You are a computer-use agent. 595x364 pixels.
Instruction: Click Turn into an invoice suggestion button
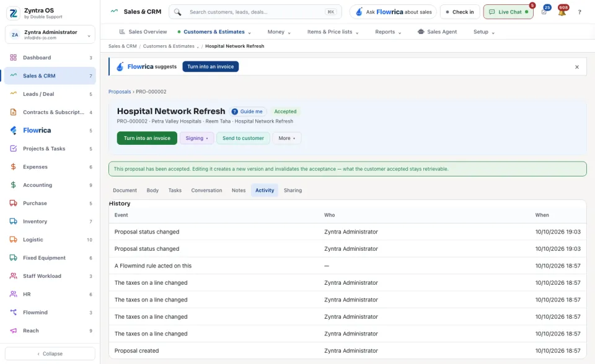pos(211,67)
